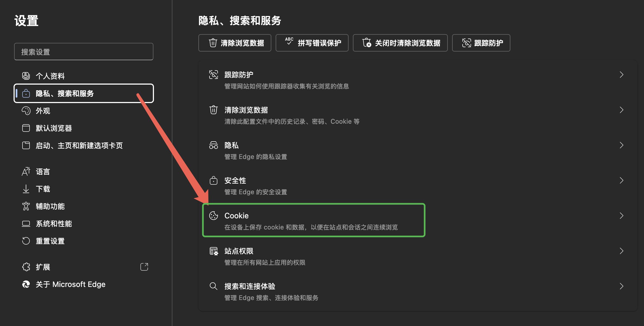The width and height of the screenshot is (644, 326).
Task: Click the laptop icon beside 系统和性能
Action: pos(26,223)
